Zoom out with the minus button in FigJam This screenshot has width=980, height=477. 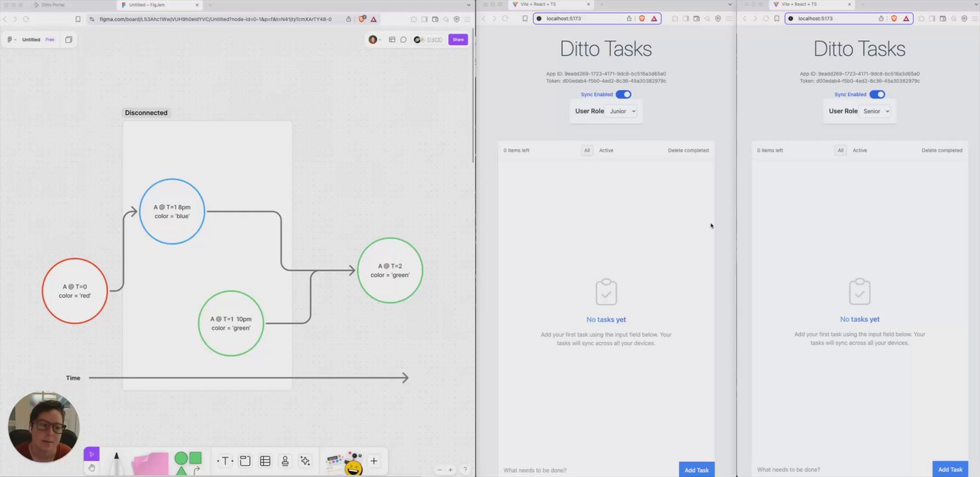(439, 470)
